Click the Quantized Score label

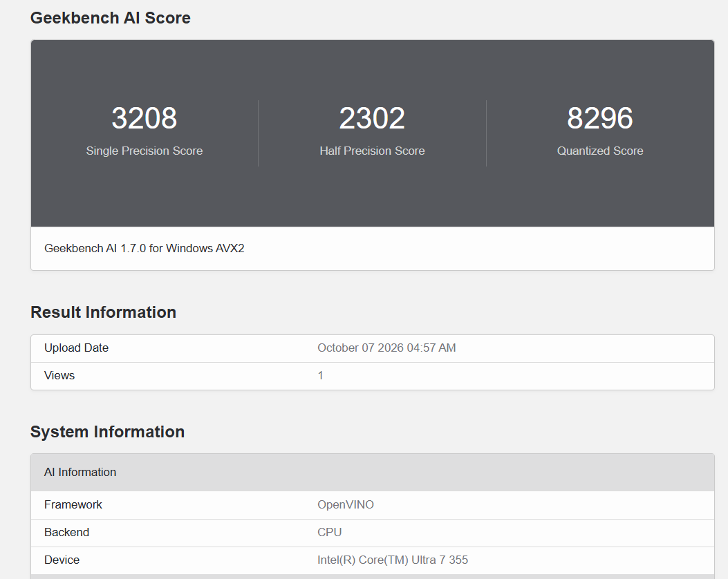(600, 151)
